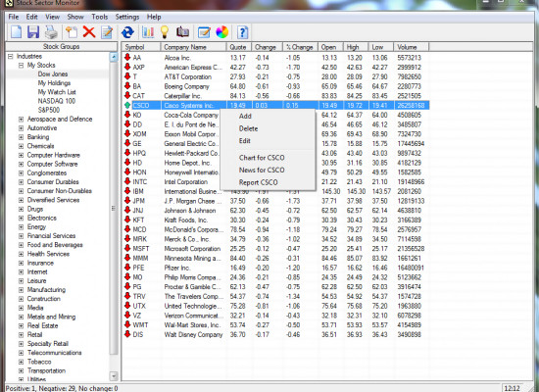Click the color wheel toolbar icon
This screenshot has width=539, height=392.
pos(222,32)
